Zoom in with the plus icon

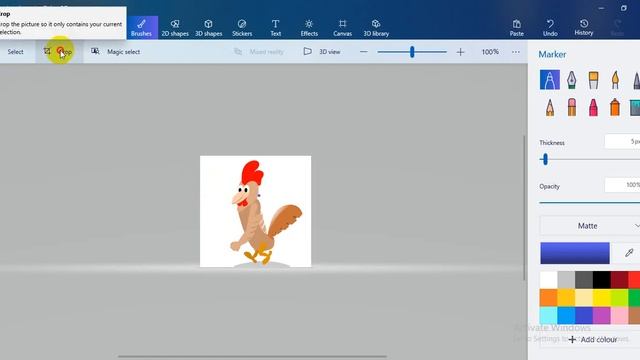coord(460,52)
